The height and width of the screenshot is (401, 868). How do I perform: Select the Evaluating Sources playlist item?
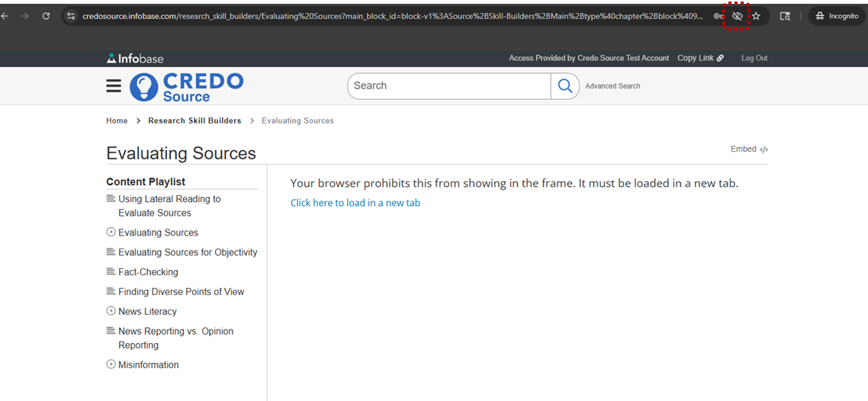point(159,233)
